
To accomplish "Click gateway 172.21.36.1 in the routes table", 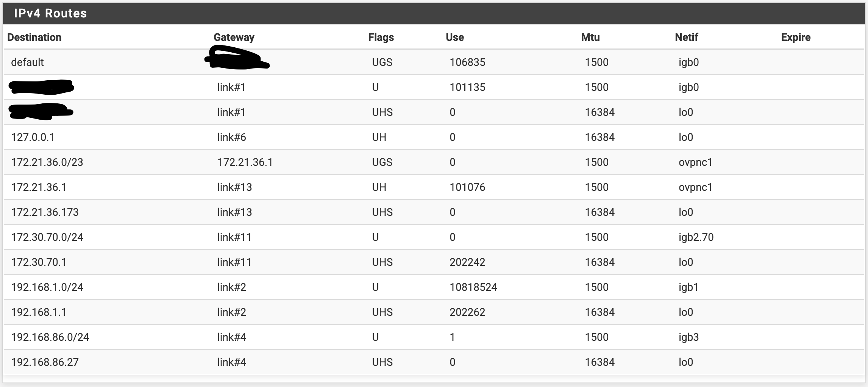I will 245,162.
